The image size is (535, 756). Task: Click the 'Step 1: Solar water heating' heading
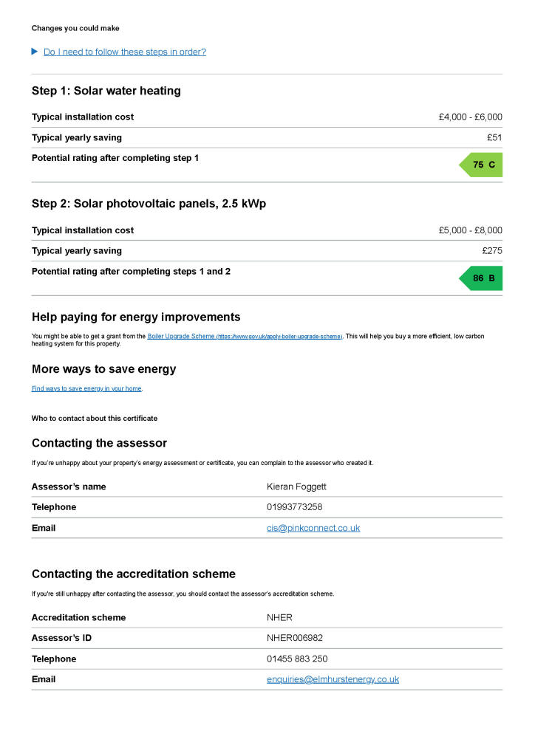click(x=106, y=91)
